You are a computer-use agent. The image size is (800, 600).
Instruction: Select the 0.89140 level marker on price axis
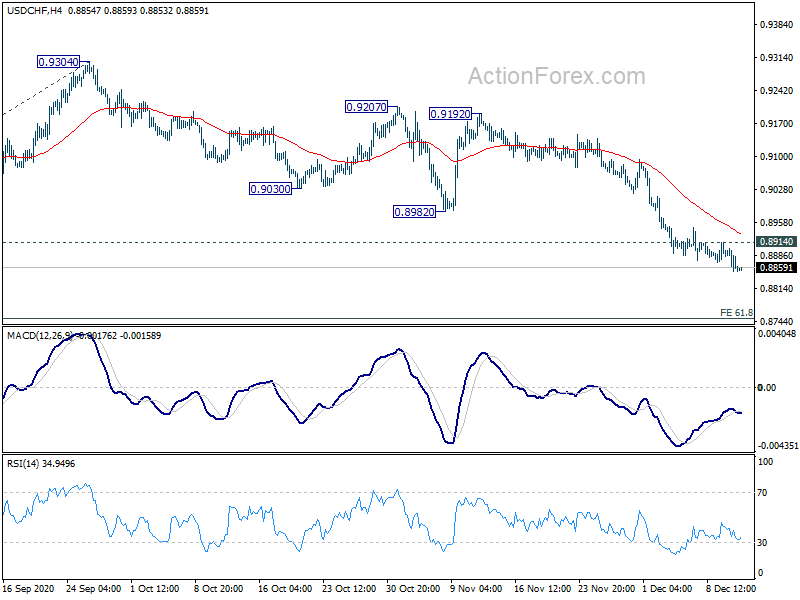(x=776, y=242)
